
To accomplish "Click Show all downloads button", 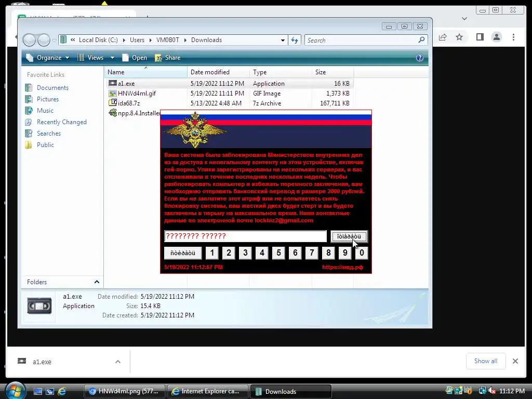I will tap(486, 361).
